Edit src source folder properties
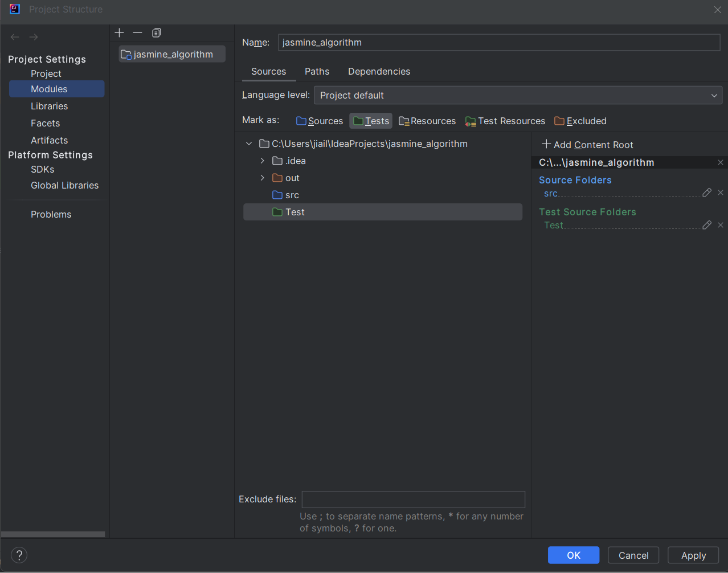The image size is (728, 573). click(707, 193)
